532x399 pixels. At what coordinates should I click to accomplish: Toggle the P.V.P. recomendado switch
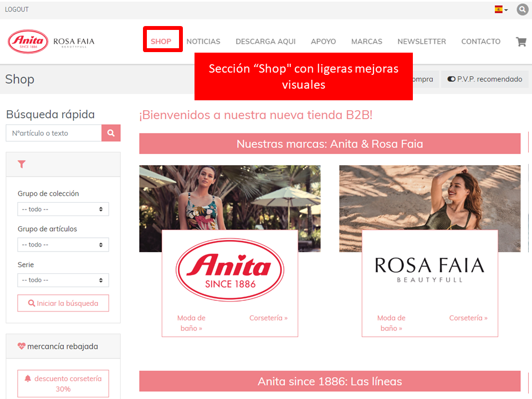click(451, 79)
